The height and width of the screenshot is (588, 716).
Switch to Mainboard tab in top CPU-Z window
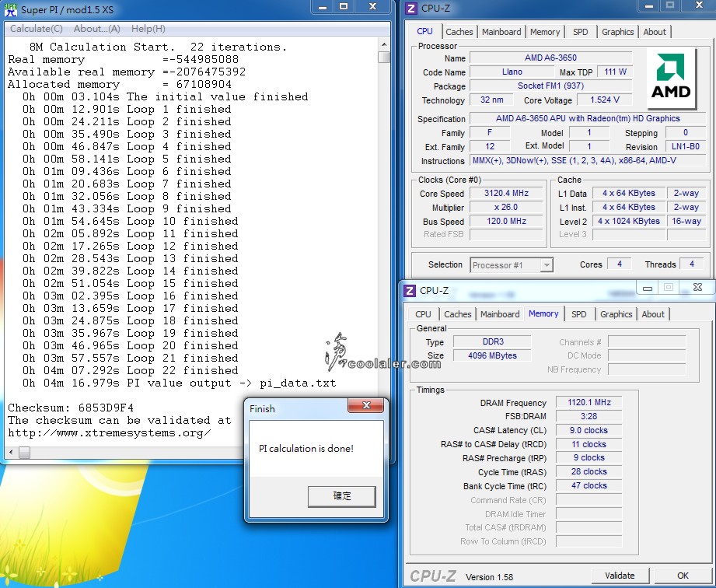click(x=501, y=32)
